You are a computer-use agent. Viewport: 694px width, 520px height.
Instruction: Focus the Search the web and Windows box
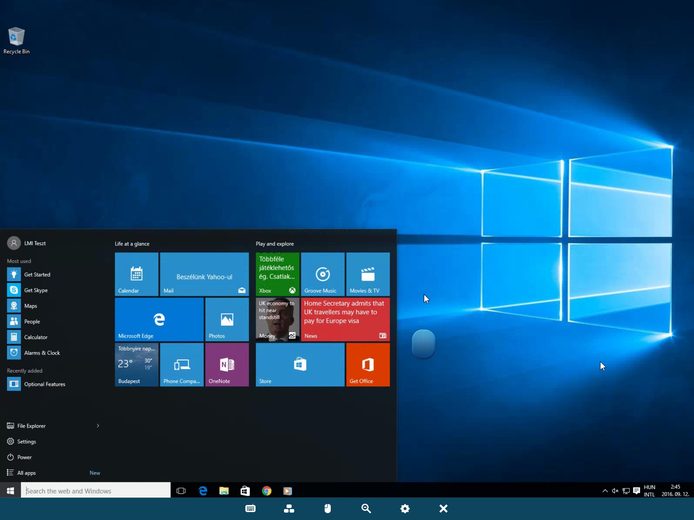click(96, 490)
